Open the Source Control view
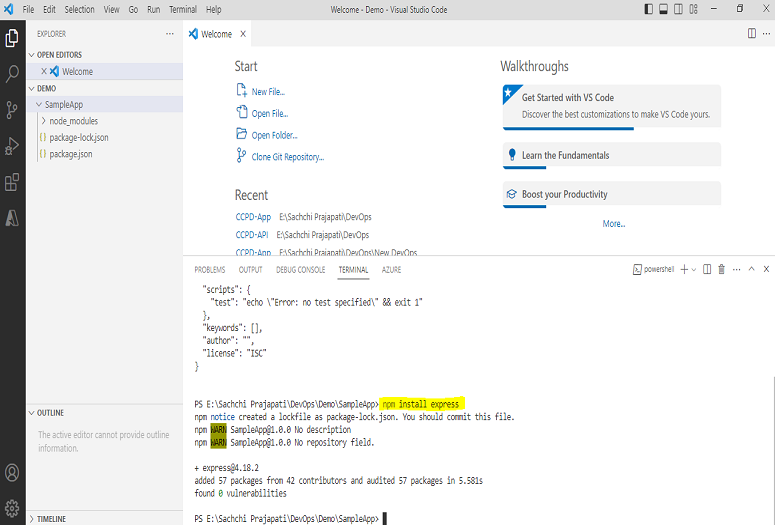Image resolution: width=775 pixels, height=525 pixels. (x=12, y=110)
